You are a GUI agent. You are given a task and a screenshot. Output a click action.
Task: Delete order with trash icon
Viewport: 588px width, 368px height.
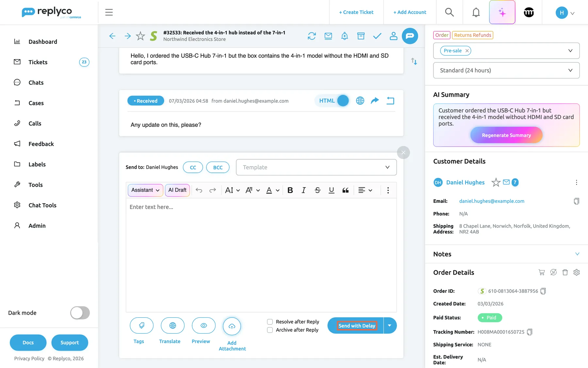coord(565,272)
